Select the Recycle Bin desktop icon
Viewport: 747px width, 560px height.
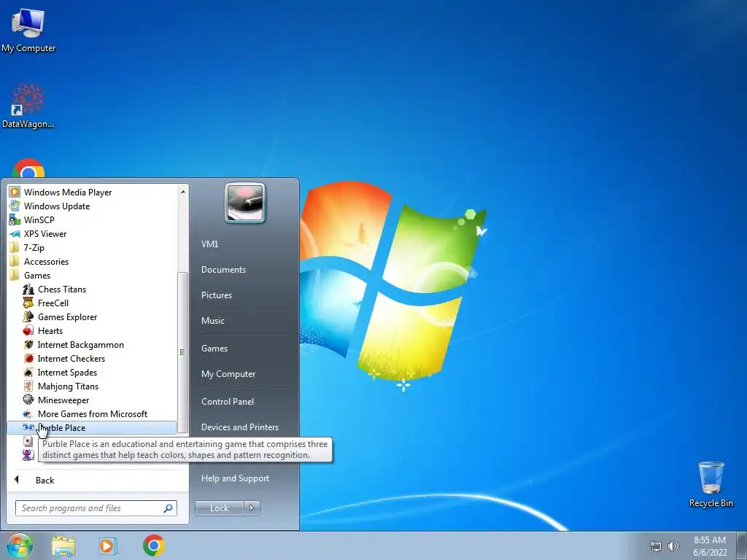(711, 485)
